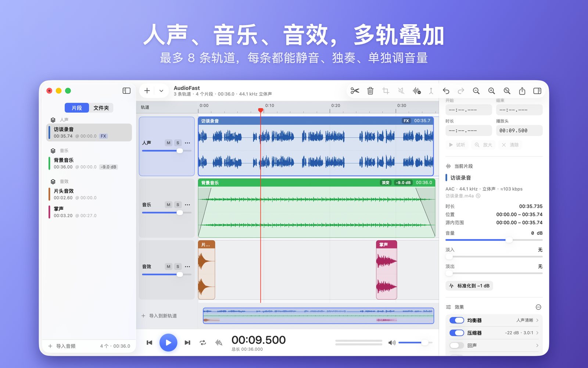The height and width of the screenshot is (368, 588).
Task: Click the share export icon
Action: pyautogui.click(x=522, y=91)
